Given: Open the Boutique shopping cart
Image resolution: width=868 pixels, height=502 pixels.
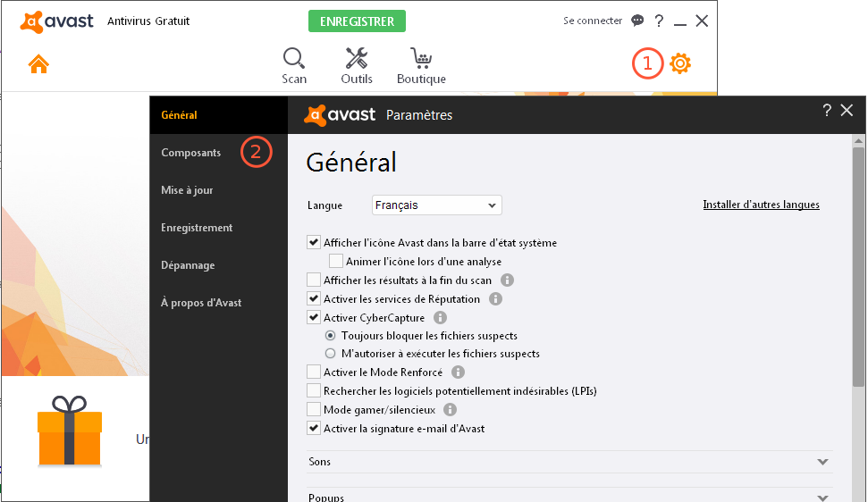Looking at the screenshot, I should [x=421, y=59].
